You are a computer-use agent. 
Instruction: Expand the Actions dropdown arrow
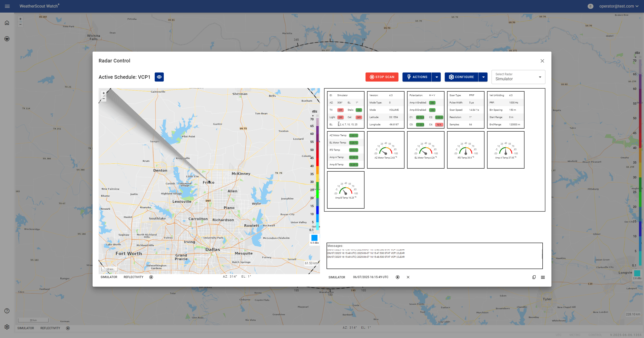[x=436, y=77]
